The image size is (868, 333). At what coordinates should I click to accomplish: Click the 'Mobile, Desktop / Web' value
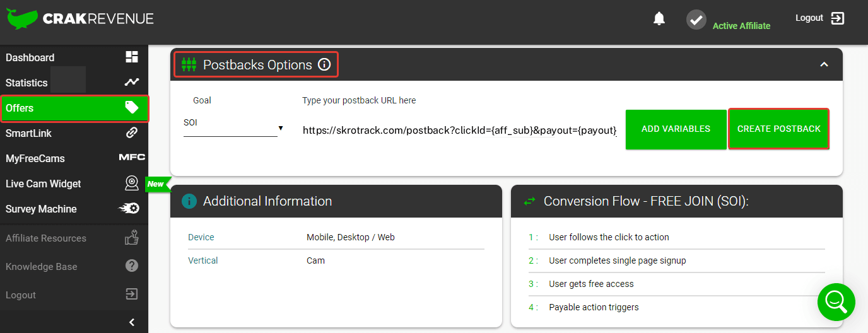[351, 237]
